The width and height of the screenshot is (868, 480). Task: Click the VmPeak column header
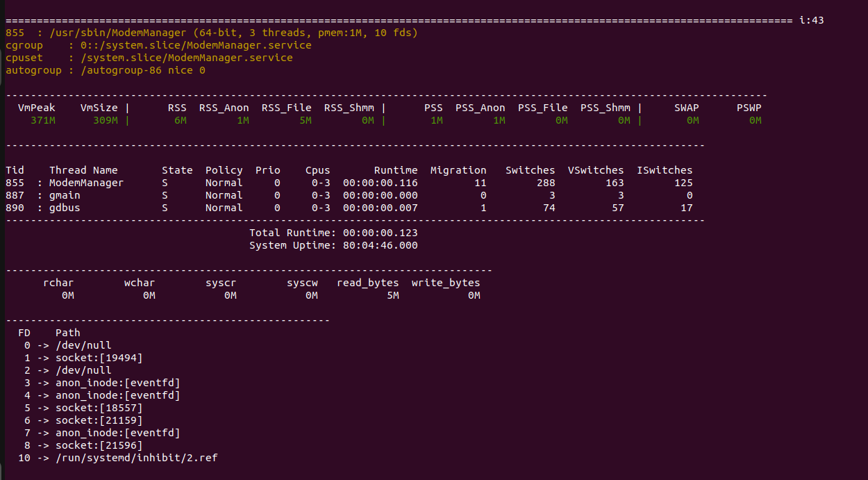(37, 108)
